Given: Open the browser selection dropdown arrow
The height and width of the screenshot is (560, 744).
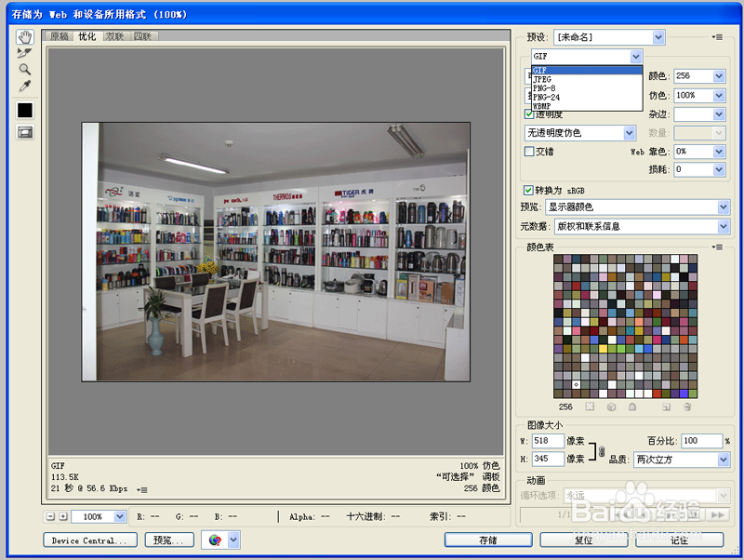Looking at the screenshot, I should (x=233, y=540).
